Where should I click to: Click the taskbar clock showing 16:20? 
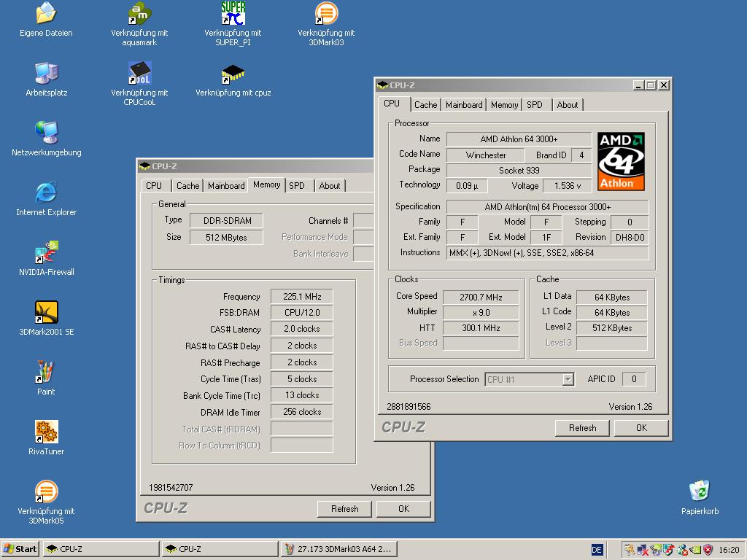point(729,550)
